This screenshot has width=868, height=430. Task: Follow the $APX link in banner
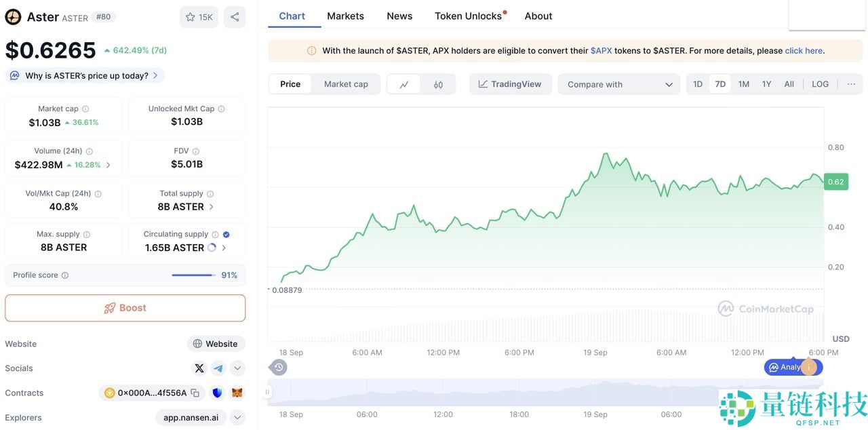pyautogui.click(x=601, y=51)
